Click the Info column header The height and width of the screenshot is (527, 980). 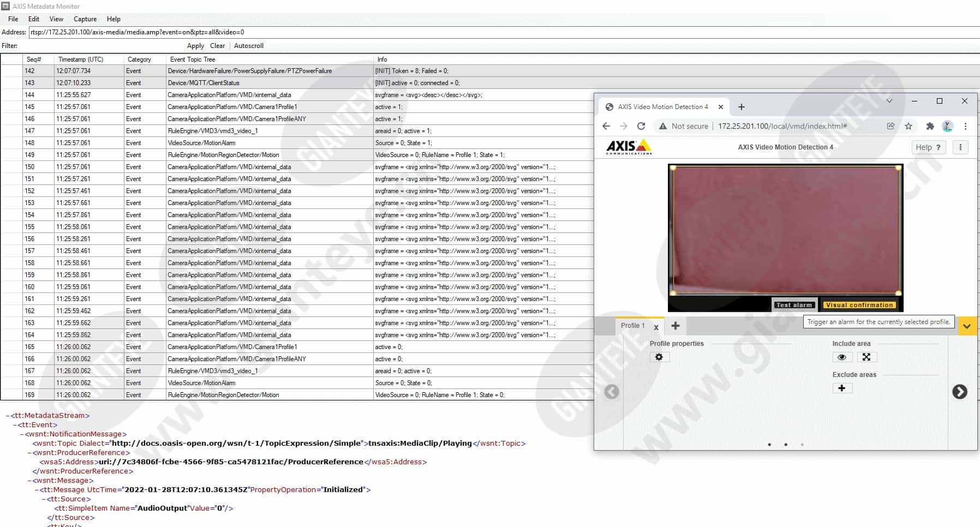tap(382, 59)
